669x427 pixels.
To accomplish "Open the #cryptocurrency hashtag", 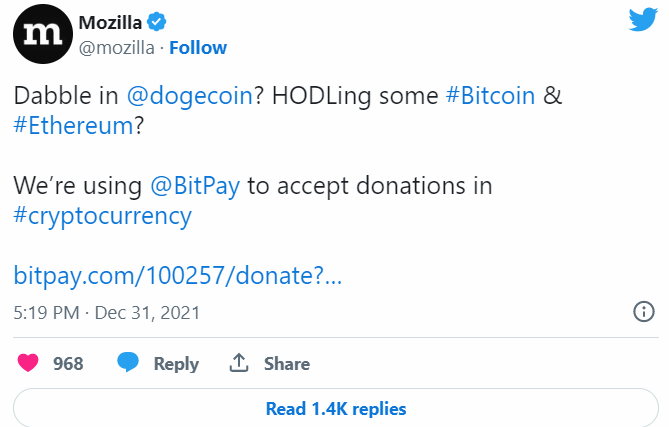I will pyautogui.click(x=102, y=216).
